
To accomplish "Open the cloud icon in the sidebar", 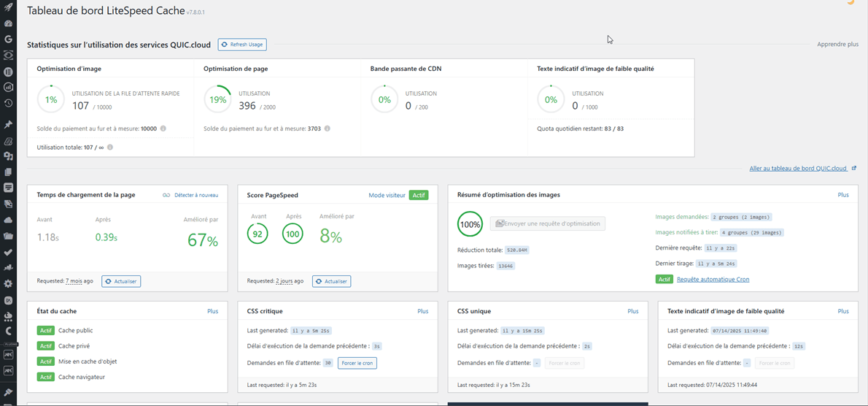I will pos(8,220).
